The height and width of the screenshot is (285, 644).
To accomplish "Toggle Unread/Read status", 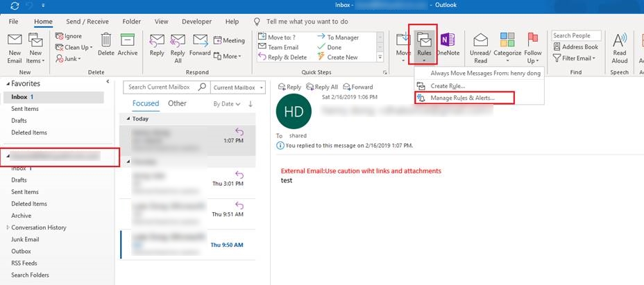I will [x=480, y=49].
